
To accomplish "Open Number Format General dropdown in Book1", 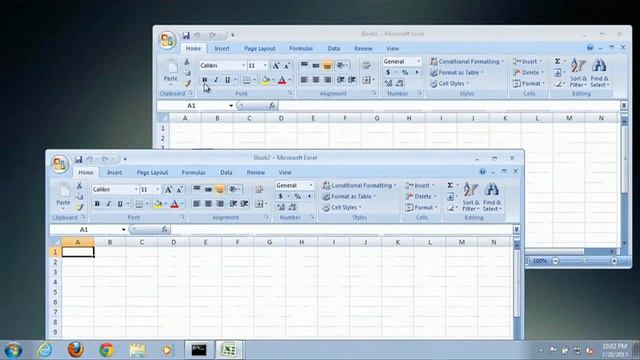I will click(418, 61).
